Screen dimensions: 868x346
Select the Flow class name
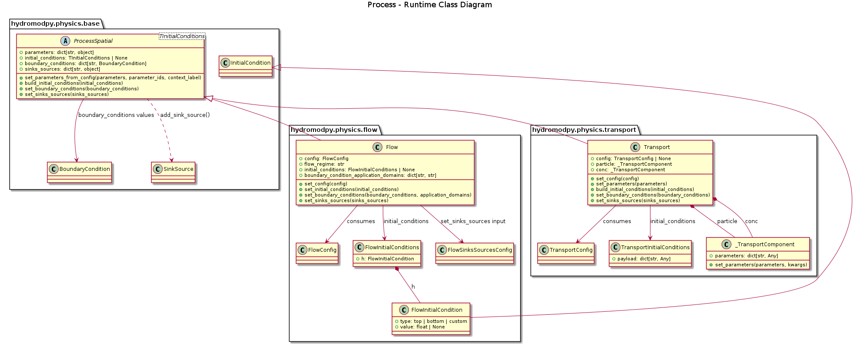(x=392, y=147)
